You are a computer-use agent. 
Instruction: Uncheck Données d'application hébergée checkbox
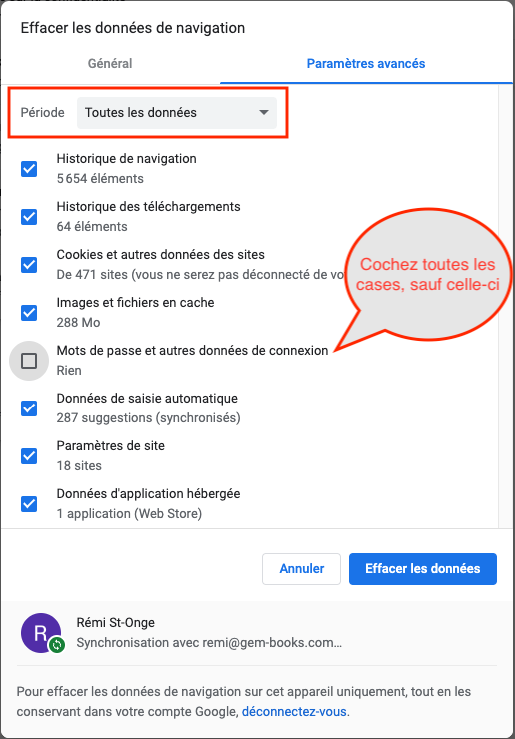29,504
